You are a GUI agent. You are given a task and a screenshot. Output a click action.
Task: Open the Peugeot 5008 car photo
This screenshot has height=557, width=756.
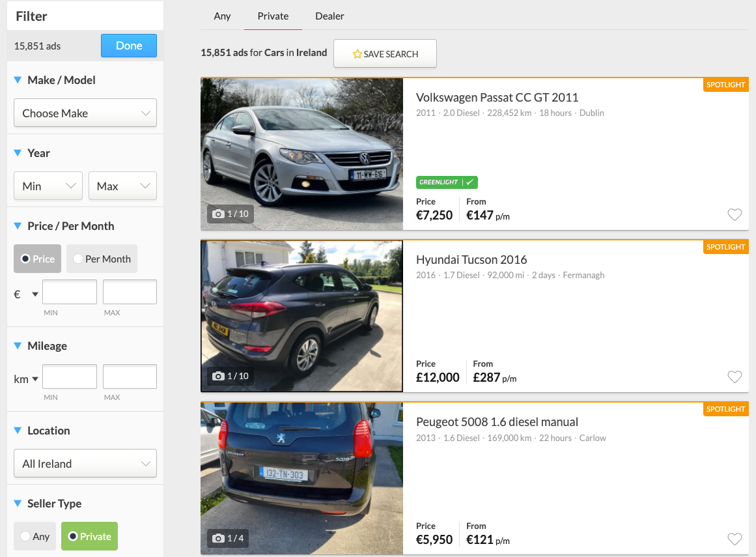click(302, 478)
